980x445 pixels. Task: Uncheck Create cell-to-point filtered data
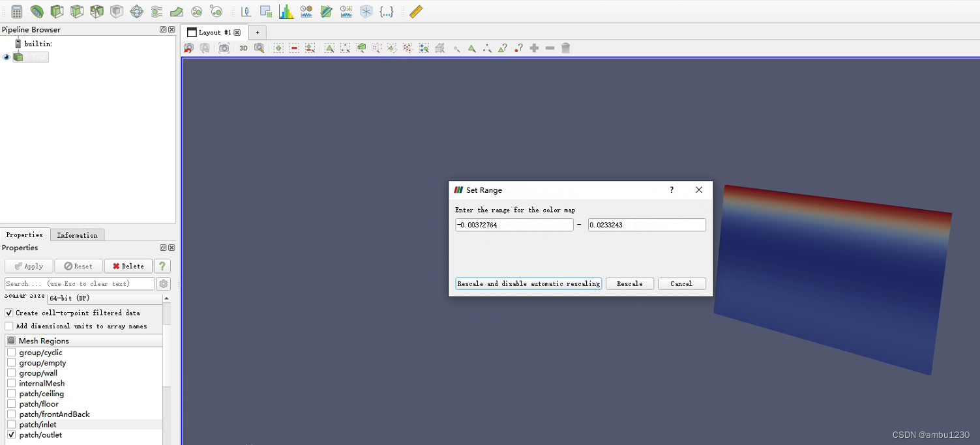pos(9,313)
